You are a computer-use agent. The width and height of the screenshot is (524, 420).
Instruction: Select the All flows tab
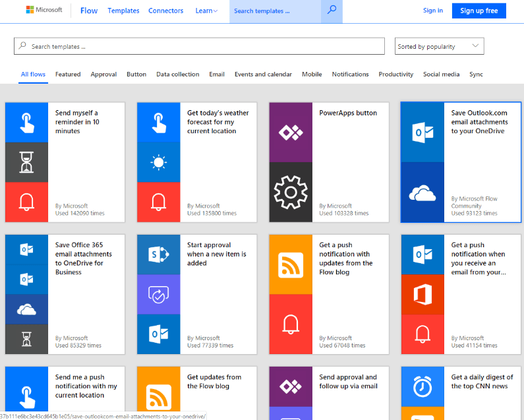click(33, 75)
